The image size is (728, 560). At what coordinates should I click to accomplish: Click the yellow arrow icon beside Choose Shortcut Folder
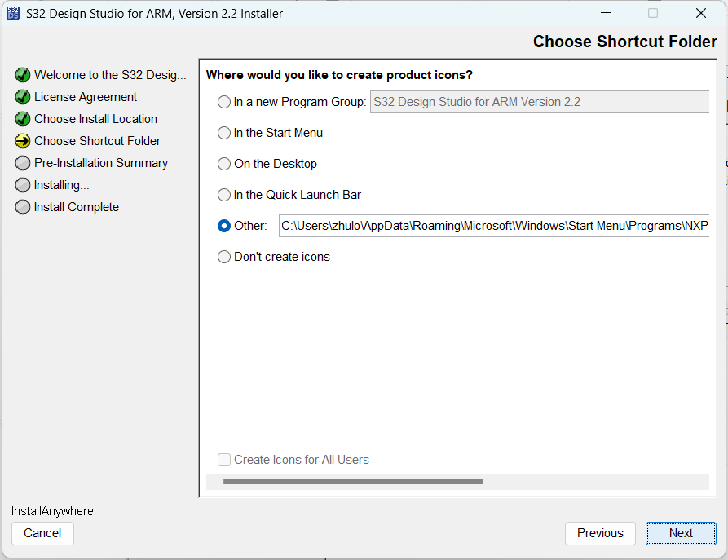[x=23, y=141]
